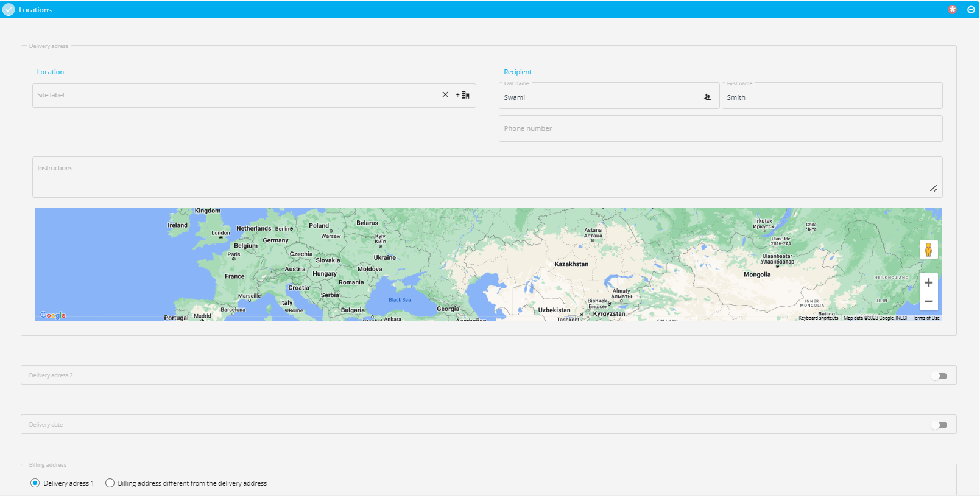Click Germany label on the map
Image resolution: width=980 pixels, height=496 pixels.
pos(275,240)
